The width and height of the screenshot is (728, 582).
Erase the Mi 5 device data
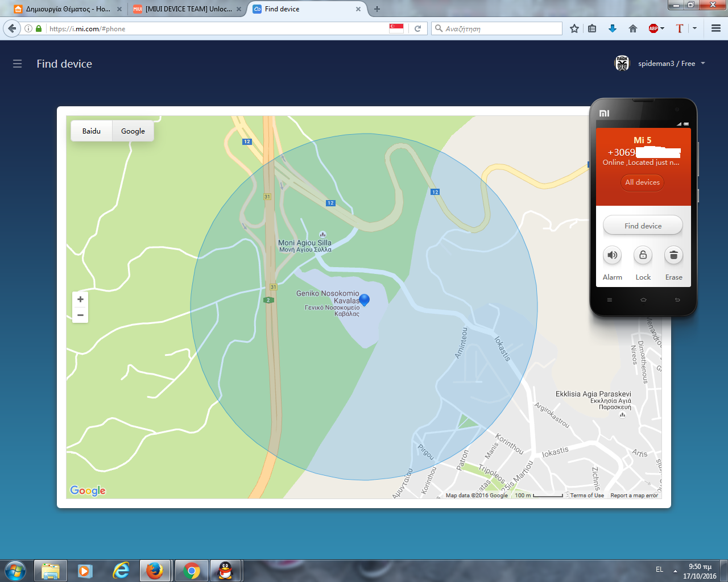point(674,255)
